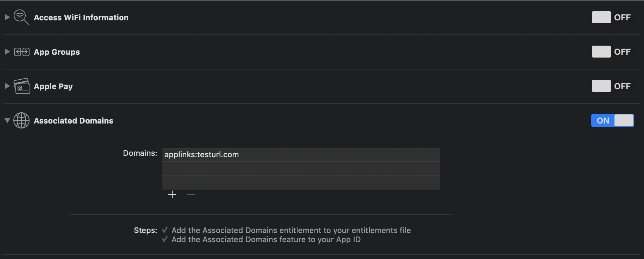Click the Associated Domains section title
The image size is (644, 259).
(x=73, y=121)
